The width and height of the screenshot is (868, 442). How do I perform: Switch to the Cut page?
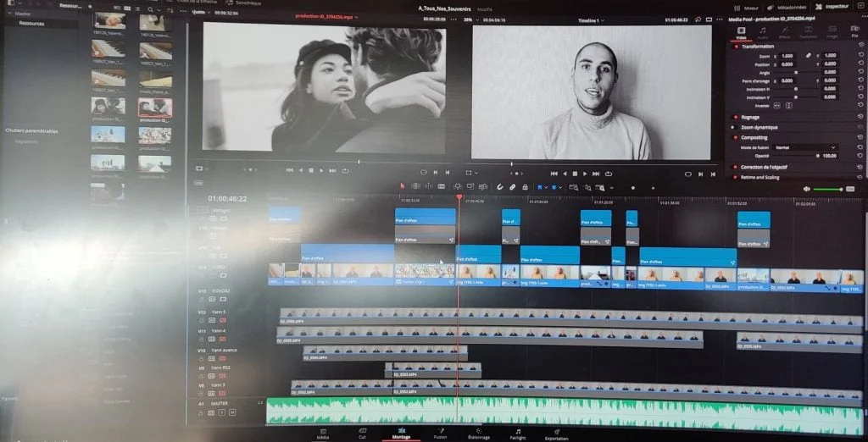(362, 434)
